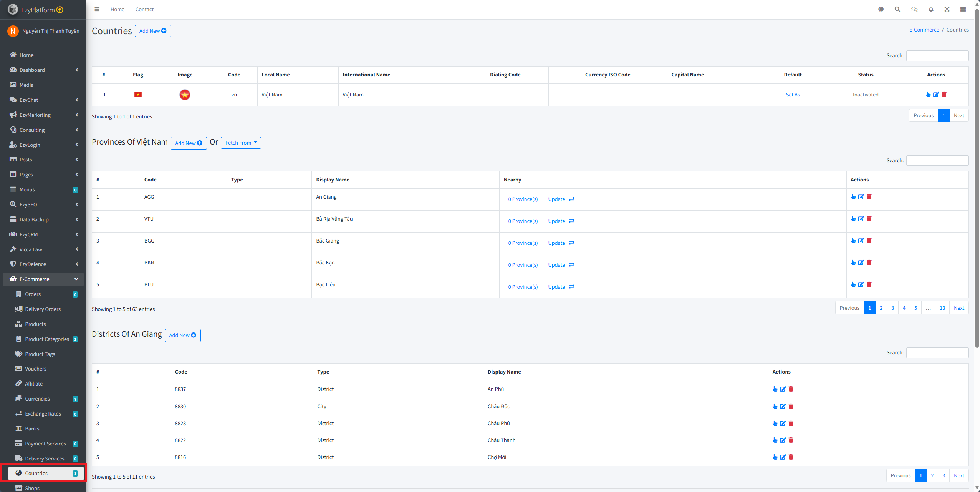Sort provinces by Display Name header

pos(405,180)
